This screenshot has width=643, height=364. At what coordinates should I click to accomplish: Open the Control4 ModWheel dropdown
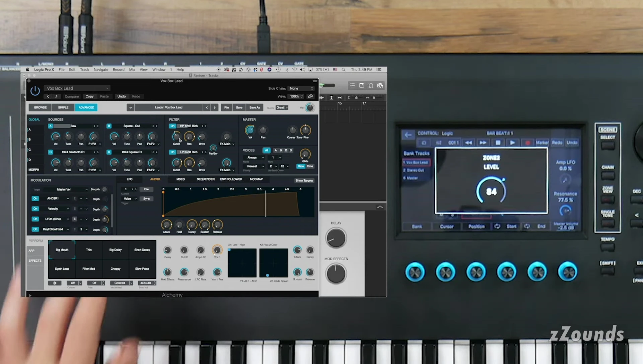(122, 283)
